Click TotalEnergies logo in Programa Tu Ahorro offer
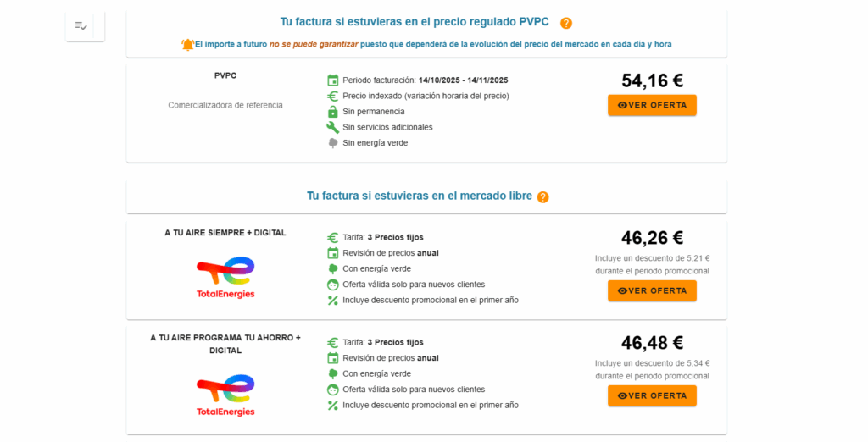Image resolution: width=868 pixels, height=442 pixels. [x=225, y=395]
